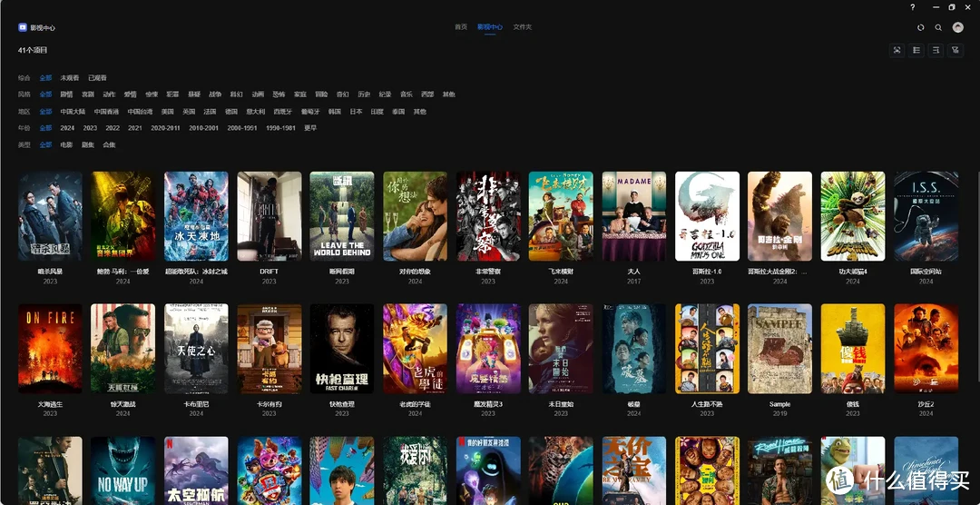Filter by 已观看 status
This screenshot has width=980, height=505.
[97, 78]
